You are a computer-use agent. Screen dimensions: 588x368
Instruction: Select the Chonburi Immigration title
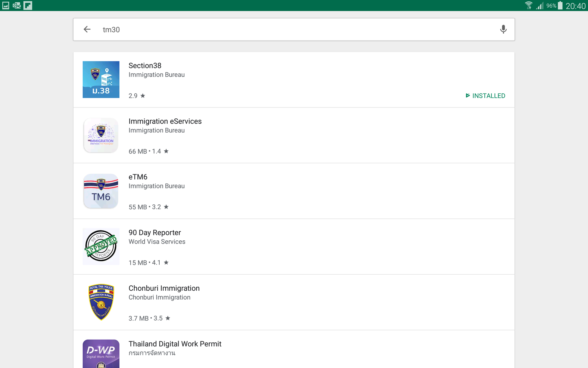[164, 288]
